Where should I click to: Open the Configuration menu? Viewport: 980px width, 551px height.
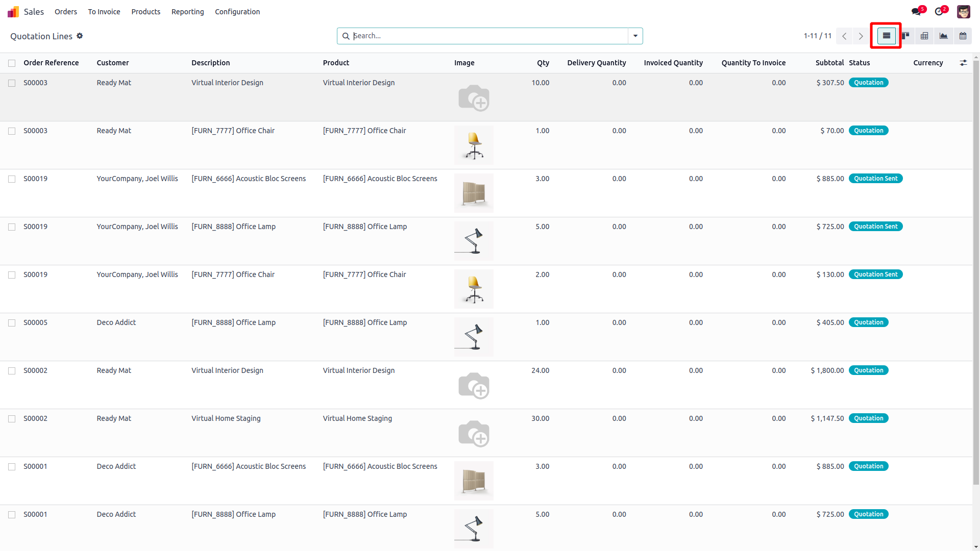tap(237, 12)
